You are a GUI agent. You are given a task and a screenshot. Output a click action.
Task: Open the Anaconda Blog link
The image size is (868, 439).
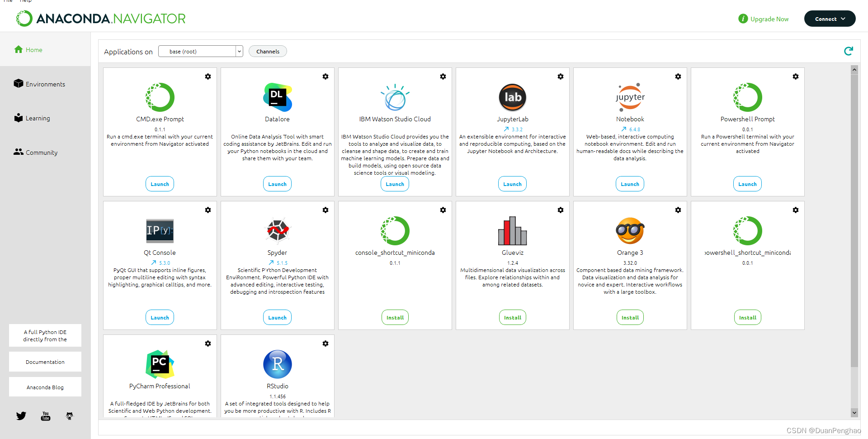pos(45,387)
